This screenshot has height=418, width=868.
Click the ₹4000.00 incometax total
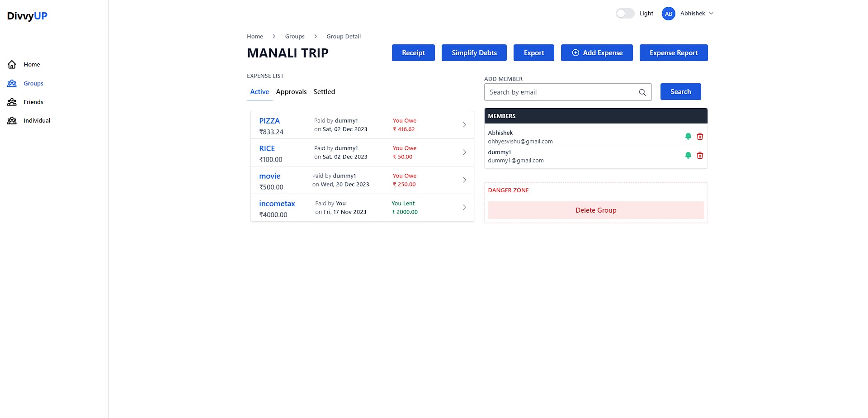coord(273,215)
